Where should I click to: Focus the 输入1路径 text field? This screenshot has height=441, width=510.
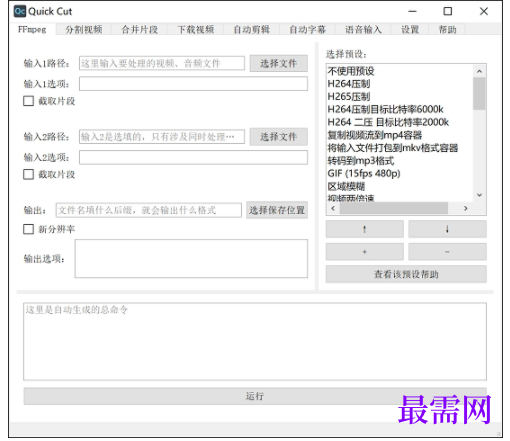[x=162, y=63]
